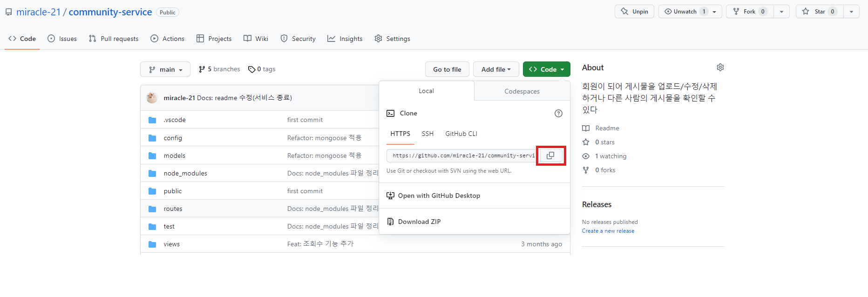This screenshot has height=297, width=868.
Task: Click the .vscode folder icon
Action: [x=152, y=120]
